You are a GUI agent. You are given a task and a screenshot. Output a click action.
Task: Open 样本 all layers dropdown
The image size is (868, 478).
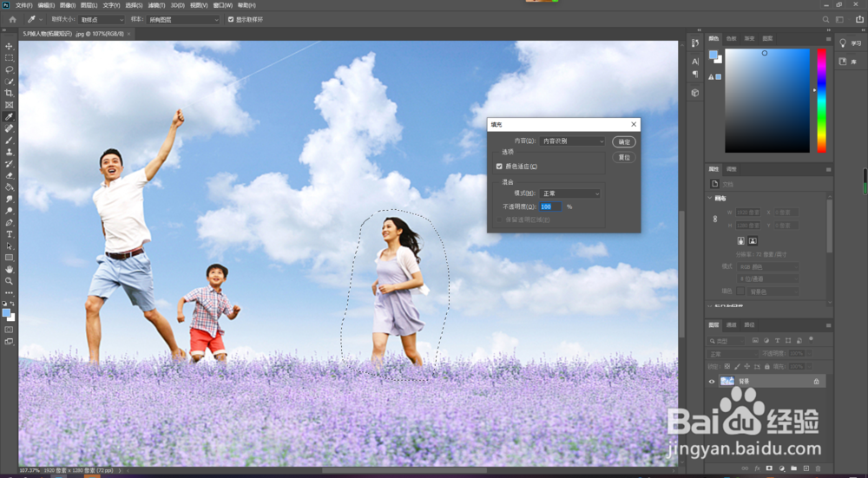coord(183,19)
